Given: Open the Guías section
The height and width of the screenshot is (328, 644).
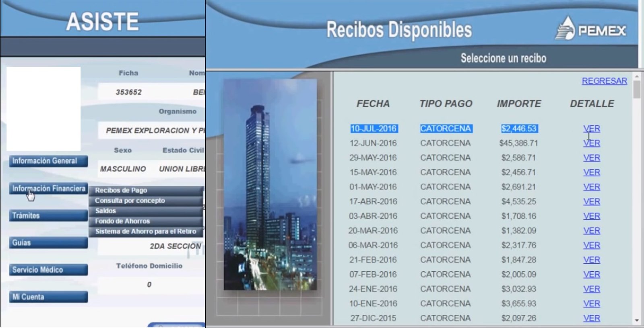Looking at the screenshot, I should [x=48, y=243].
